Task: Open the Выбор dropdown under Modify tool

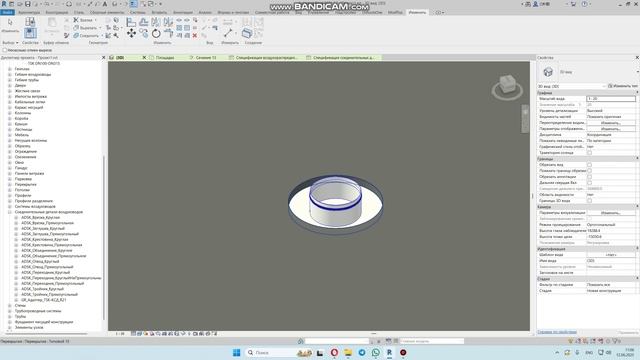Action: (x=10, y=42)
